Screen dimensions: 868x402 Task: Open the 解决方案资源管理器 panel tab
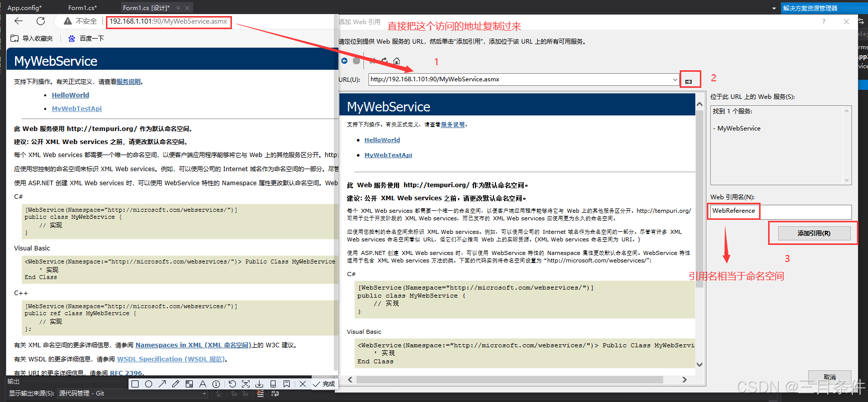point(810,8)
